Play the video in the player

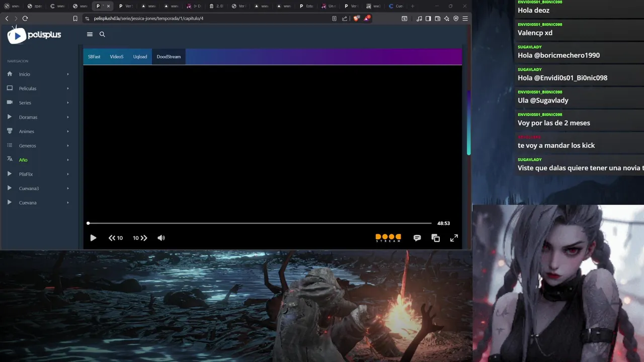[x=93, y=238]
